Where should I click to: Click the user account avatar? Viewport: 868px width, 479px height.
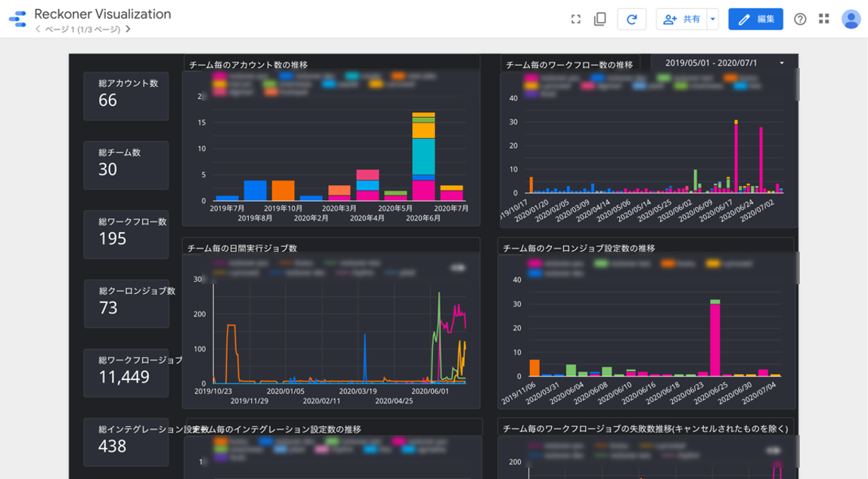[851, 19]
